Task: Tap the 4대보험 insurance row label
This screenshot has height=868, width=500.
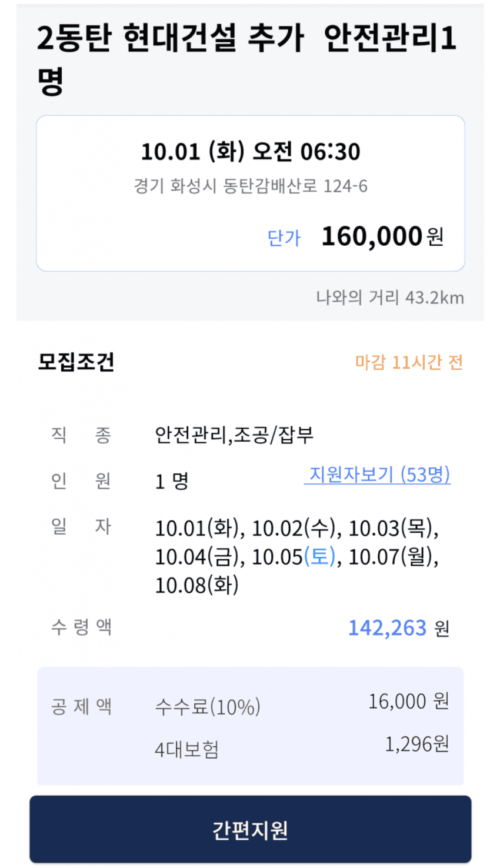Action: tap(186, 750)
